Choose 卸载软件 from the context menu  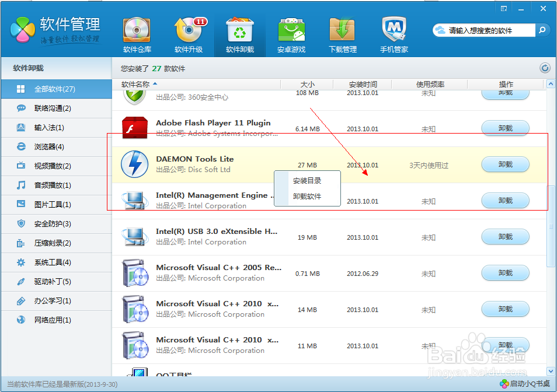pyautogui.click(x=307, y=196)
